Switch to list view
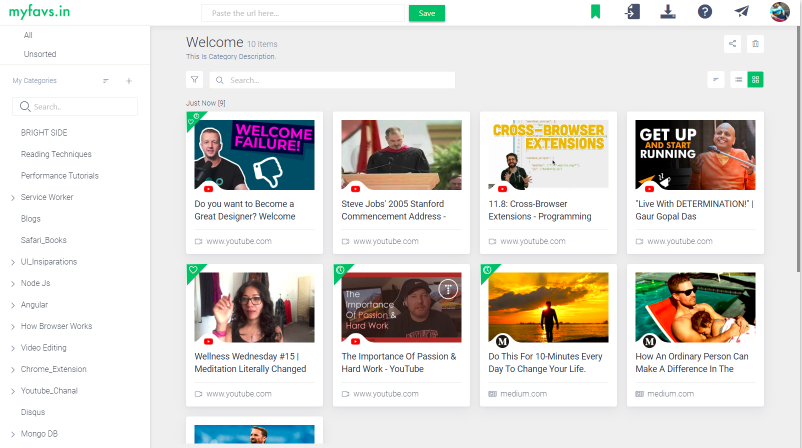 click(x=739, y=80)
